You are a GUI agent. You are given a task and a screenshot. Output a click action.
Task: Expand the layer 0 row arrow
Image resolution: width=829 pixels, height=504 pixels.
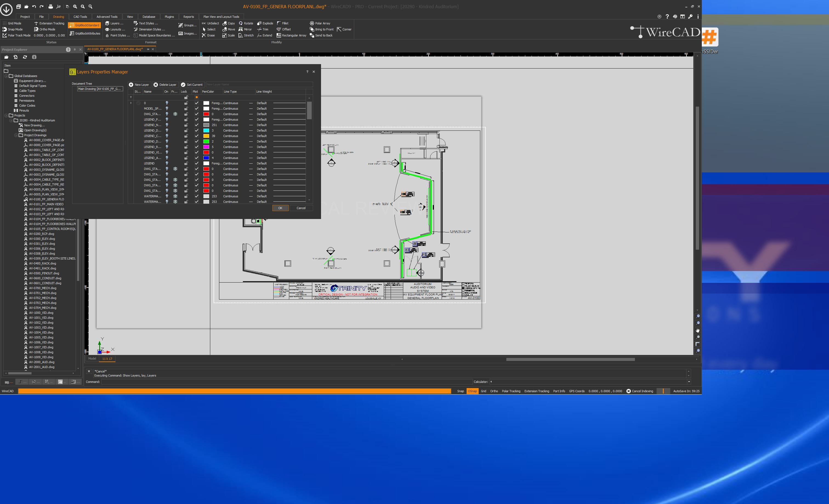[x=131, y=103]
